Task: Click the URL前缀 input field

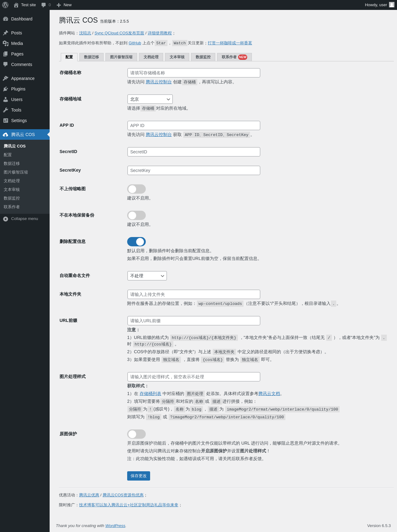Action: coord(194,321)
